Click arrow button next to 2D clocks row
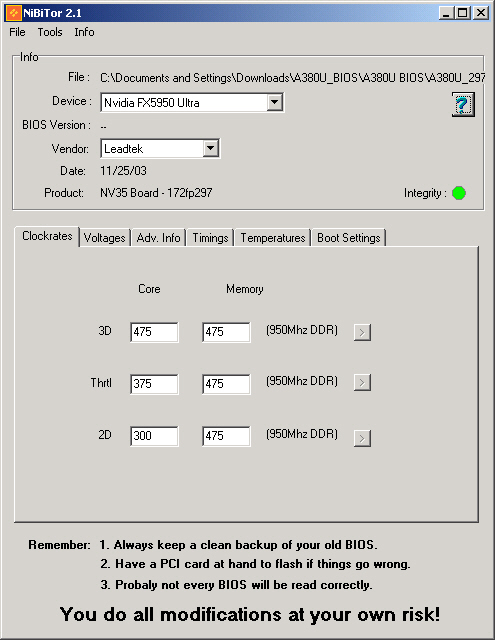Viewport: 495px width, 640px height. 362,438
